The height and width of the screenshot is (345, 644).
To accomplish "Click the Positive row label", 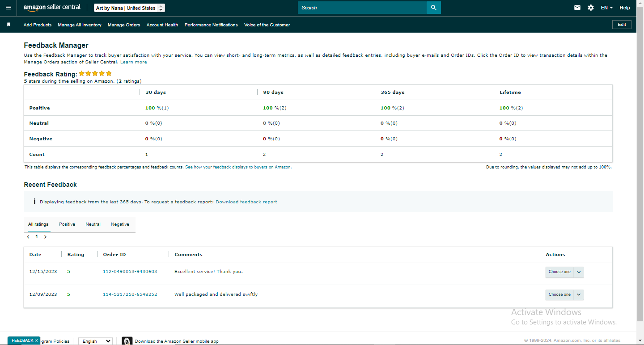I will [39, 108].
